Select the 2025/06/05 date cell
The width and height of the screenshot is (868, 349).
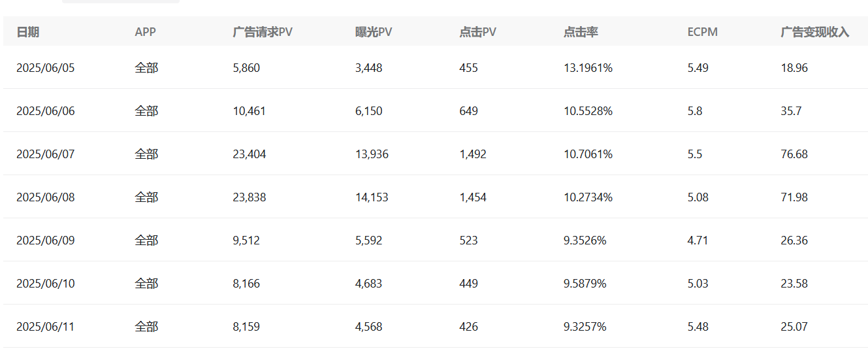click(x=46, y=68)
